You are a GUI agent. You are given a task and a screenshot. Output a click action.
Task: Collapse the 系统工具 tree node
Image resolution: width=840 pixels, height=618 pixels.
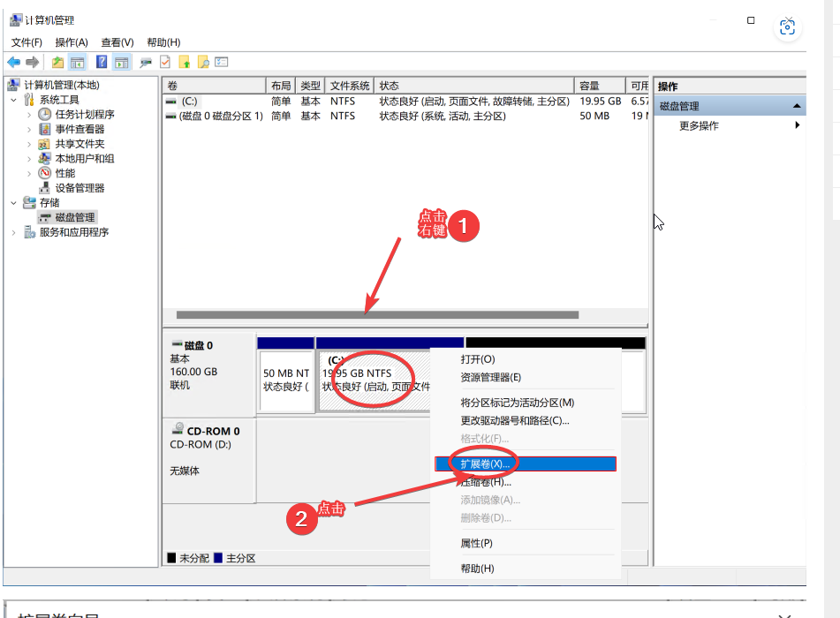(14, 100)
